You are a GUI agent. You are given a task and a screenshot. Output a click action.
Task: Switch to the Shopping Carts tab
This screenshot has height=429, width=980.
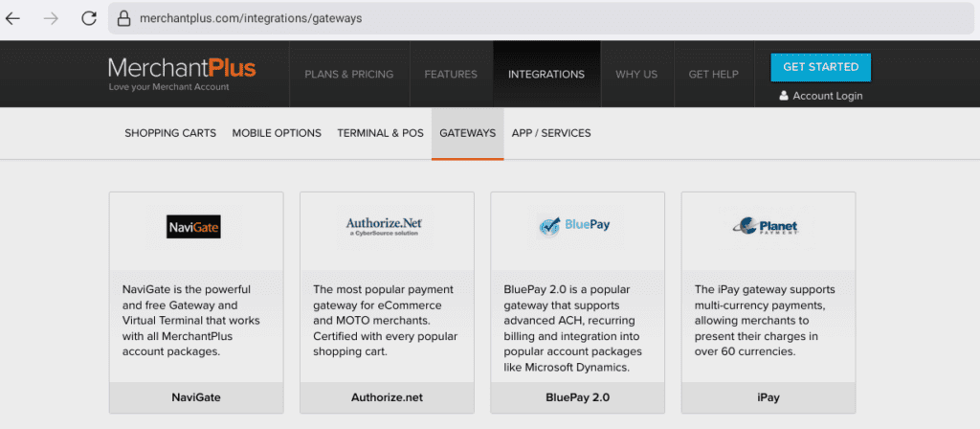click(170, 133)
